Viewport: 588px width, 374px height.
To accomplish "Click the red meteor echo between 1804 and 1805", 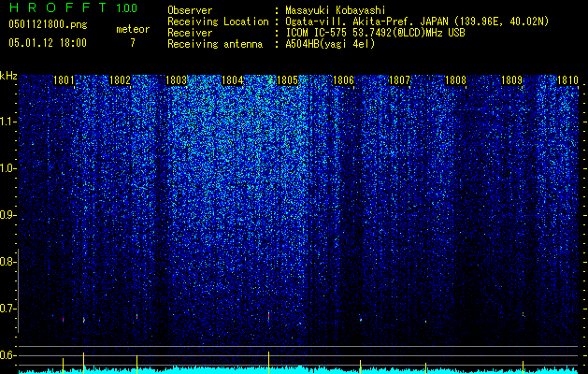I will (269, 316).
